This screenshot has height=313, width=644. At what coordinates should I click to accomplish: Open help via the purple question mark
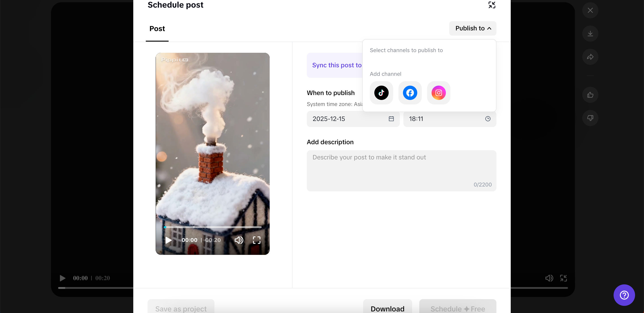pyautogui.click(x=624, y=295)
